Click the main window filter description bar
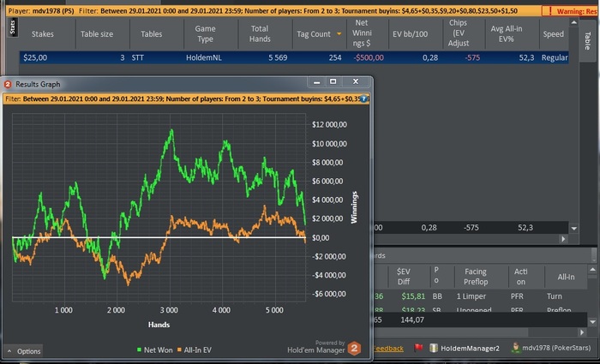Viewport: 600px width, 364px height. (273, 10)
